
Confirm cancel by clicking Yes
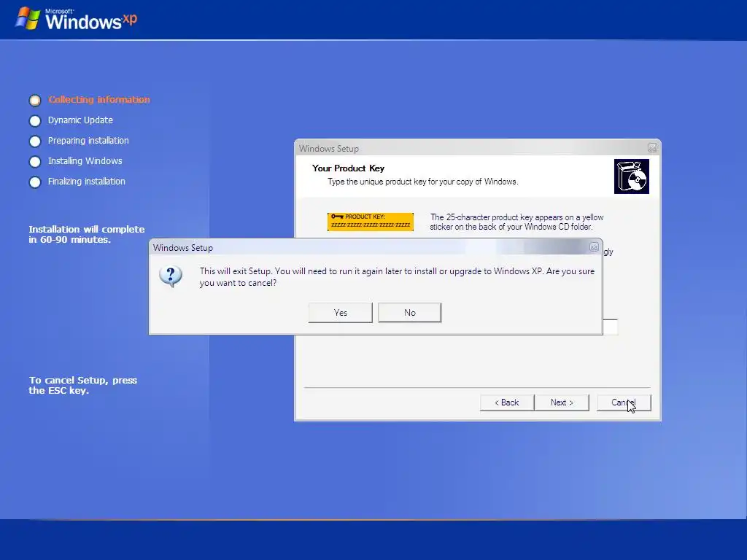(340, 313)
